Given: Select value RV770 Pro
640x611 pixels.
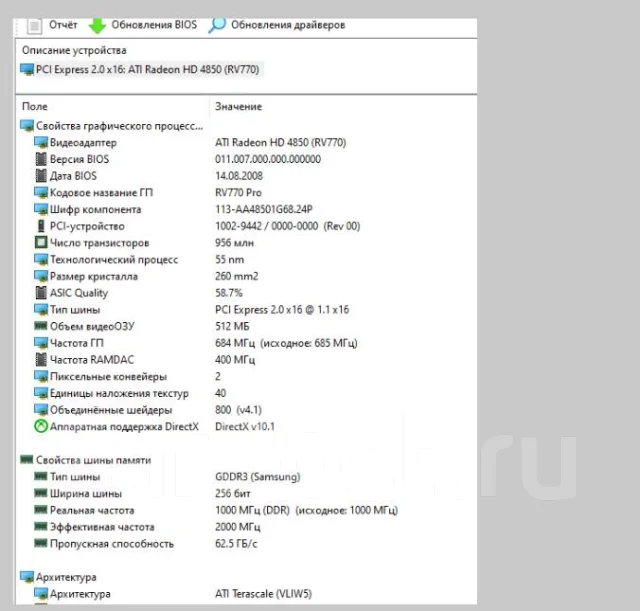Looking at the screenshot, I should 238,193.
